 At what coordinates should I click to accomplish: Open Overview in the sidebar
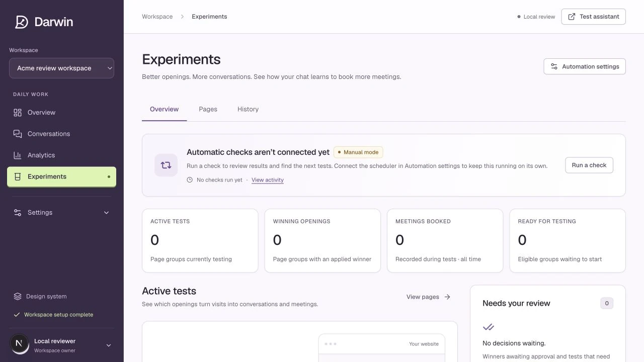tap(61, 113)
